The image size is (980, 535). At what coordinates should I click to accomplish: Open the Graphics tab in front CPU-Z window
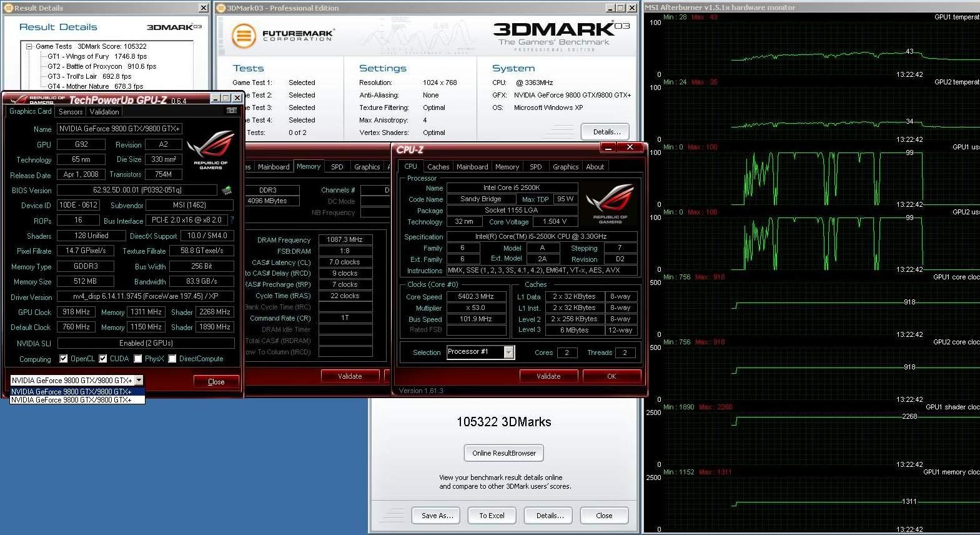pyautogui.click(x=565, y=167)
